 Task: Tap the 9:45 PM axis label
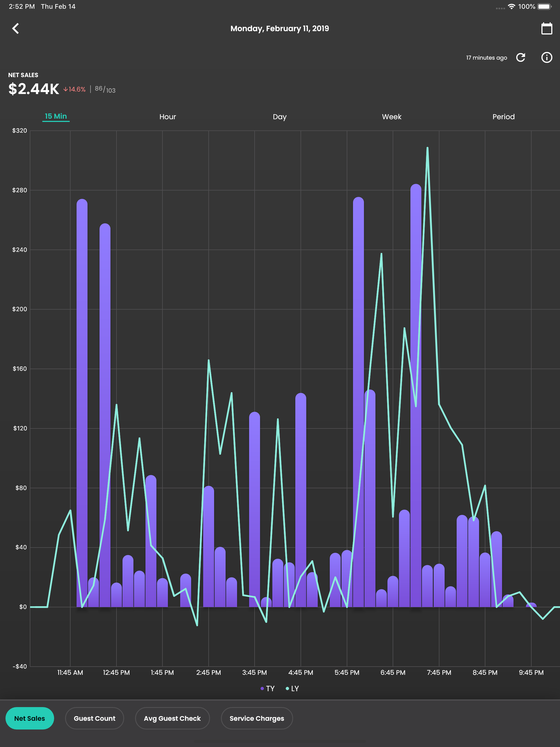coord(531,672)
